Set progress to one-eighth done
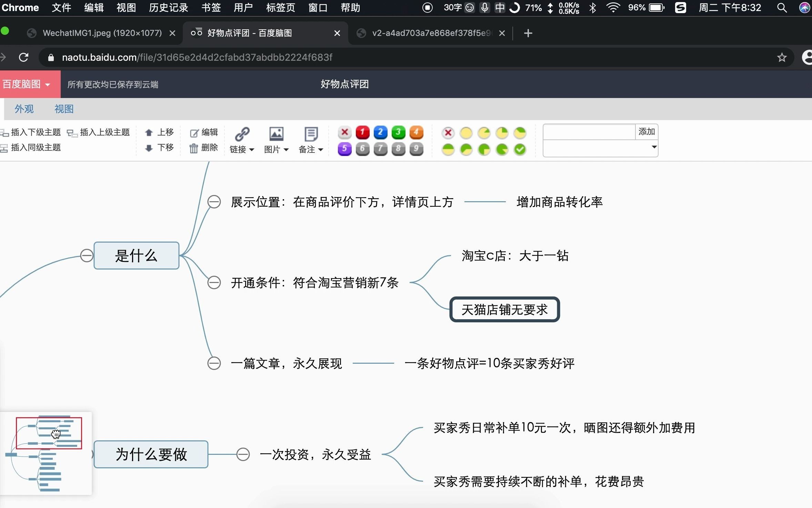The image size is (812, 508). pyautogui.click(x=484, y=133)
